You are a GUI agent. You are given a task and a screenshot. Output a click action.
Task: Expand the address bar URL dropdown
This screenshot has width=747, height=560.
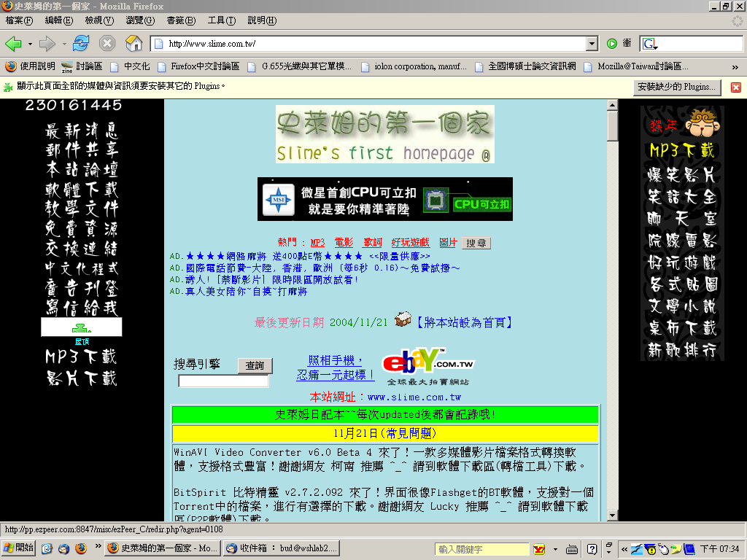click(592, 44)
